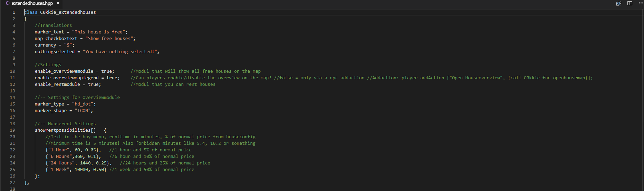
Task: Click the true value of enable_overviewemodule
Action: point(106,71)
